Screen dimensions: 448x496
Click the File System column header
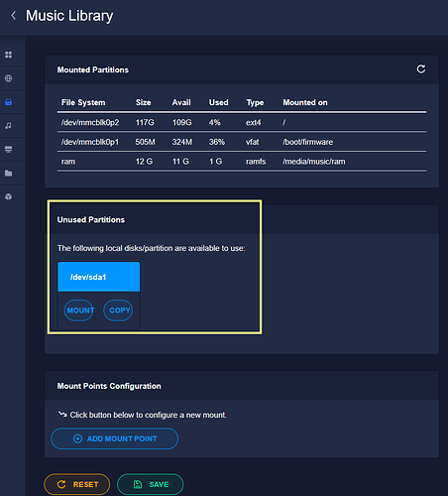[83, 102]
